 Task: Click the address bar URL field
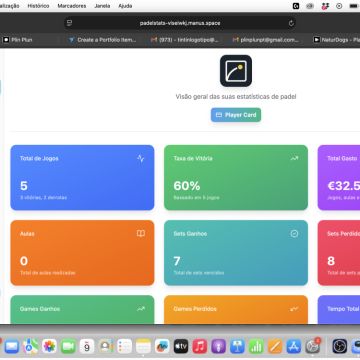pyautogui.click(x=180, y=23)
